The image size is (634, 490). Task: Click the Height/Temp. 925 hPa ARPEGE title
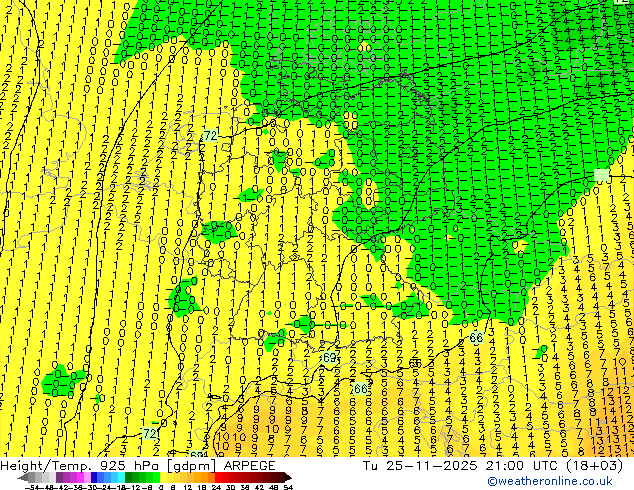[138, 466]
